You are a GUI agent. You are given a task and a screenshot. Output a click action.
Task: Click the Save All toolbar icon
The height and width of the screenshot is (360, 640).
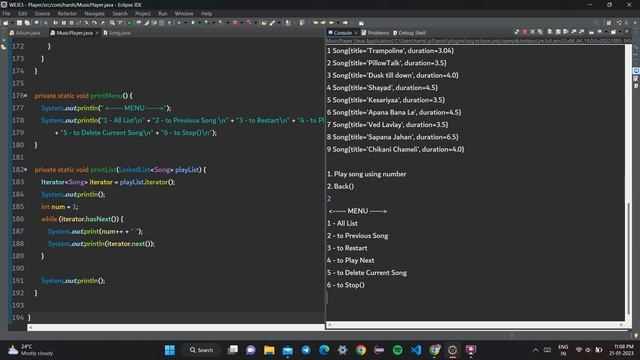click(27, 23)
